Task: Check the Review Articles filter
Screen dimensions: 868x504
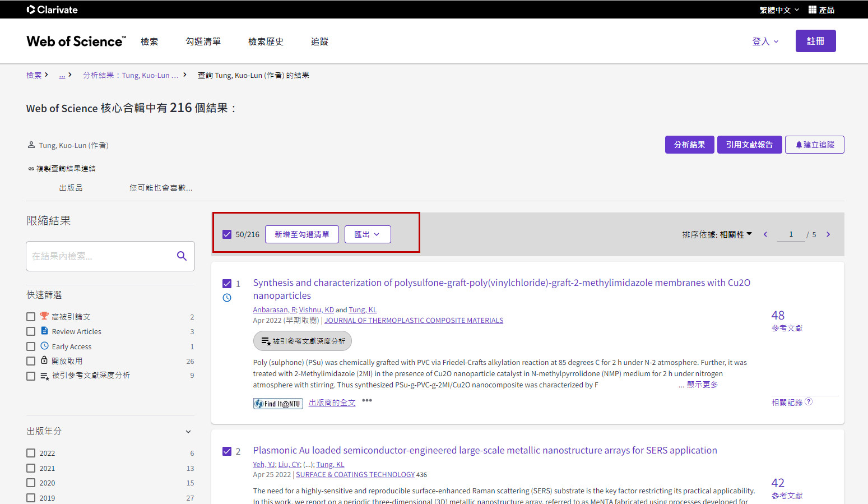Action: [x=31, y=331]
